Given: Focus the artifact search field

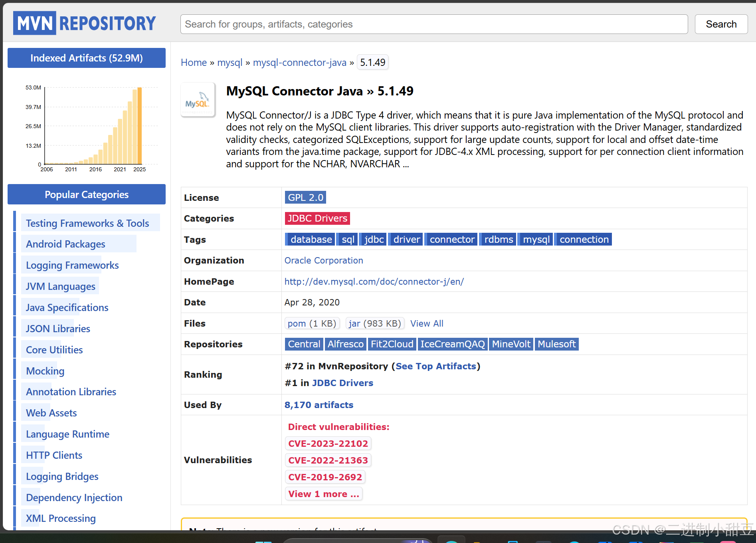Looking at the screenshot, I should pyautogui.click(x=434, y=24).
